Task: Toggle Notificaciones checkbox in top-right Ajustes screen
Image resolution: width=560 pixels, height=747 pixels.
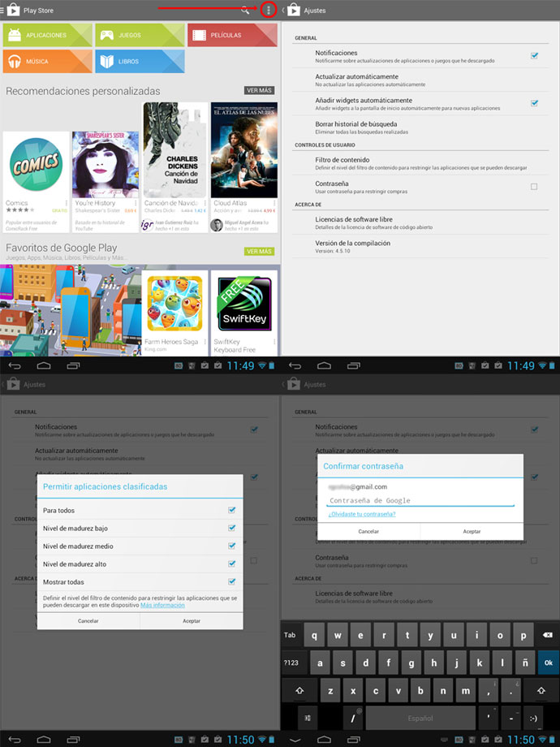Action: 534,56
